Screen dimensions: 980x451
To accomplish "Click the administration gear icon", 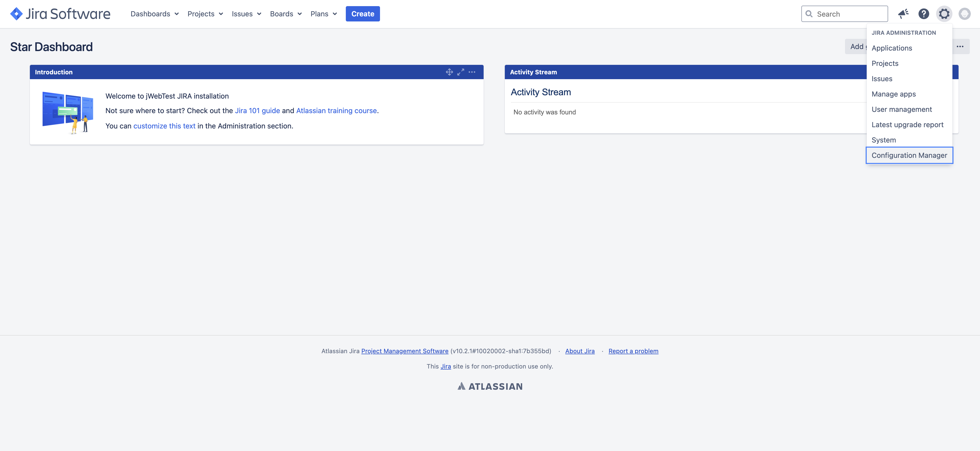I will point(944,14).
